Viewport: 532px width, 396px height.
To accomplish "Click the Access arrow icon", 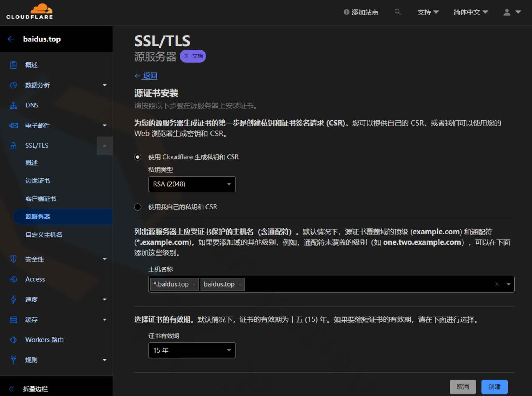I will coord(13,279).
